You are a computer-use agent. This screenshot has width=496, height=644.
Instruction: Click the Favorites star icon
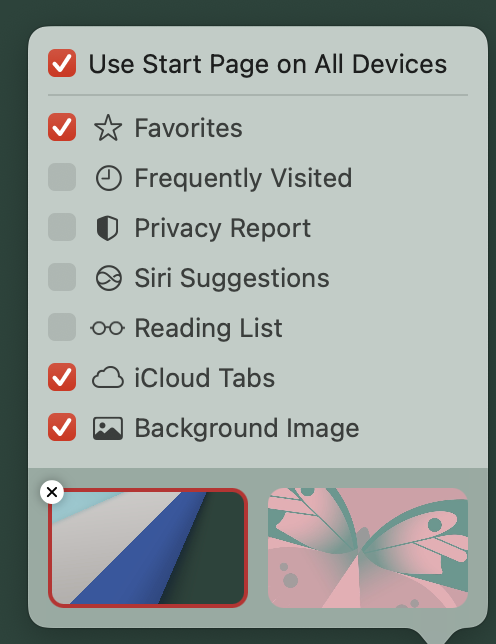click(x=108, y=128)
